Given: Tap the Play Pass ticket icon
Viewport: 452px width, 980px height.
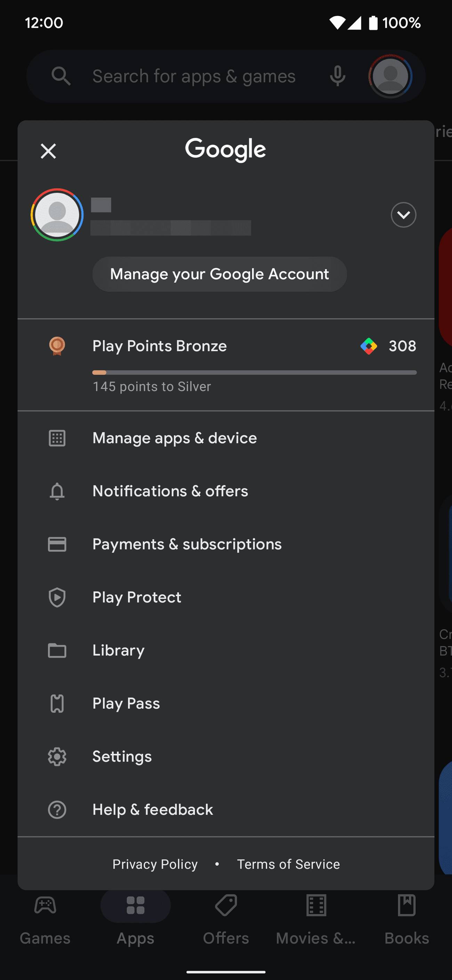Looking at the screenshot, I should tap(57, 703).
